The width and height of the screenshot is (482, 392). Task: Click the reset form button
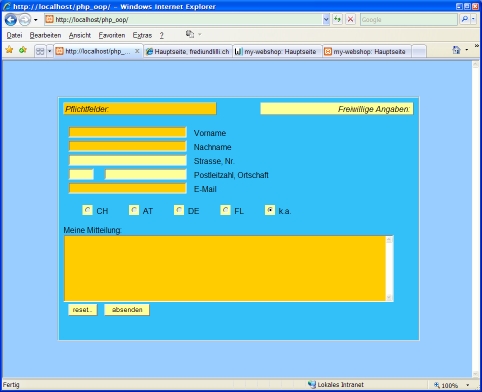tap(83, 310)
